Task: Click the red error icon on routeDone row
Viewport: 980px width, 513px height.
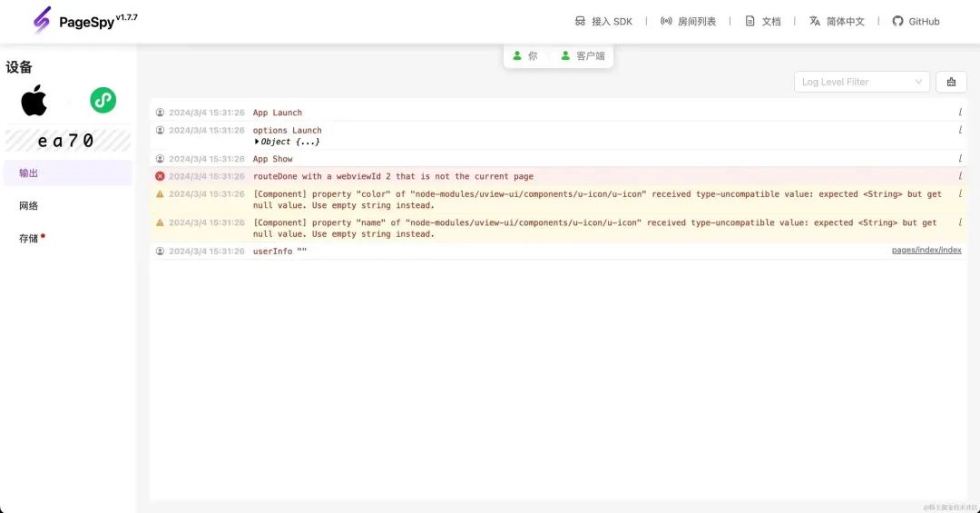Action: (x=160, y=176)
